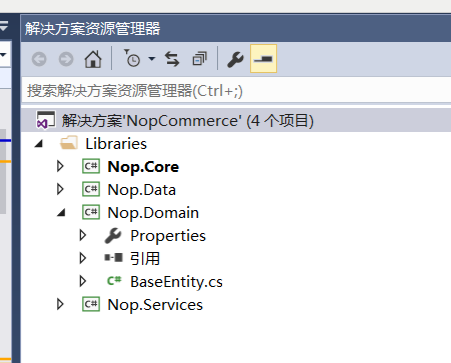Select the Nop.Services project name
The width and height of the screenshot is (451, 363).
[155, 305]
